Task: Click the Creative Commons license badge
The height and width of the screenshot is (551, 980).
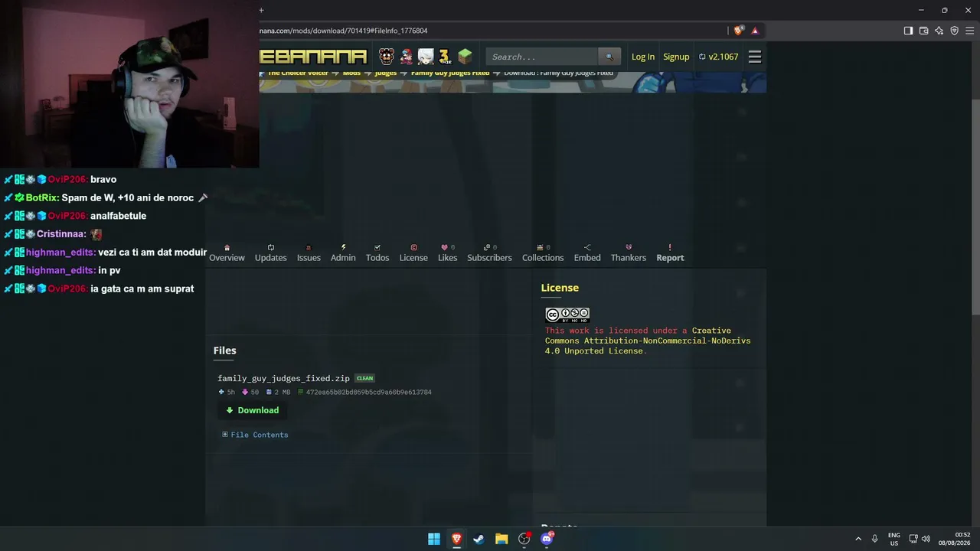Action: click(567, 315)
